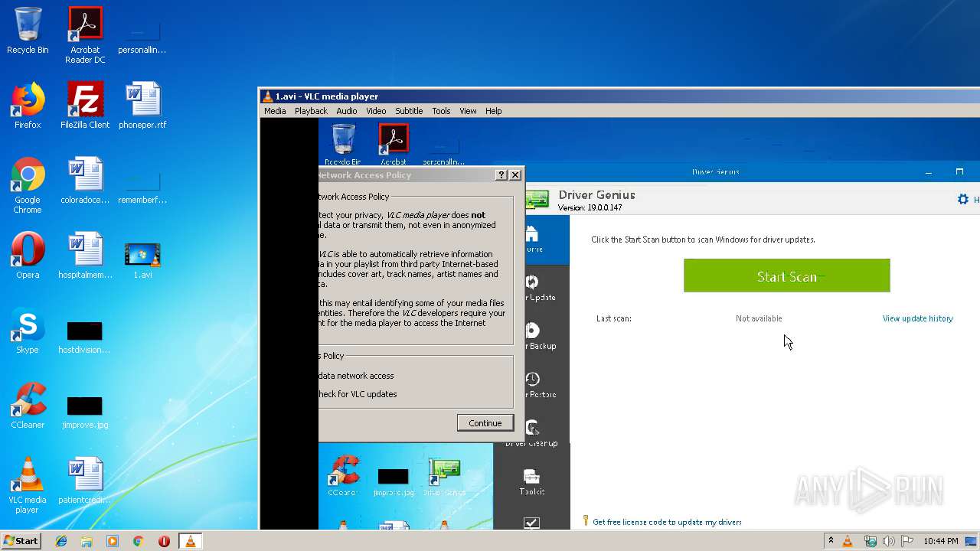The image size is (980, 551).
Task: Select VLC taskbar button
Action: click(x=190, y=541)
